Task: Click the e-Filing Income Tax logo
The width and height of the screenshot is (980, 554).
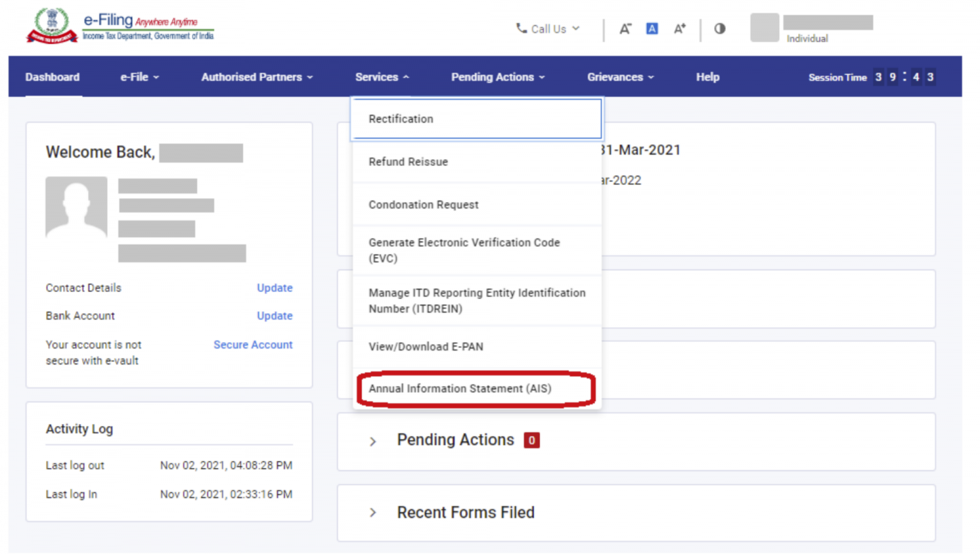Action: 120,27
